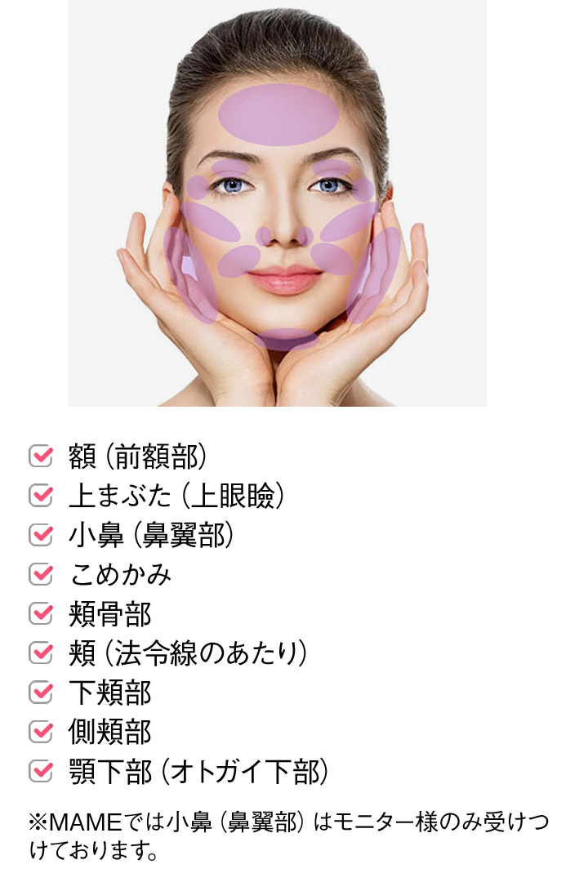Toggle the 顎下部 (オトガイ下部) checkbox
Image resolution: width=588 pixels, height=891 pixels.
tap(40, 771)
